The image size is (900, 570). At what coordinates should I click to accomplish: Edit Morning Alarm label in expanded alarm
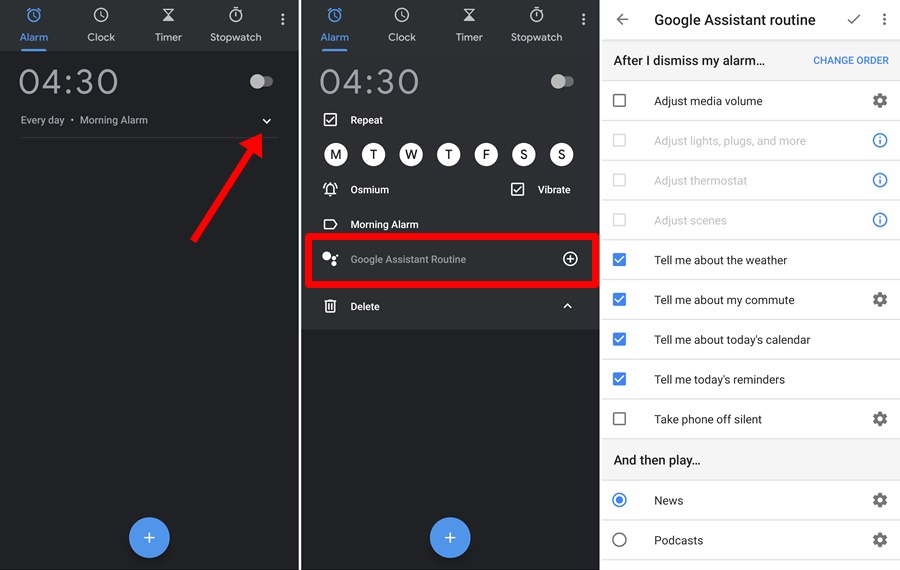[385, 224]
